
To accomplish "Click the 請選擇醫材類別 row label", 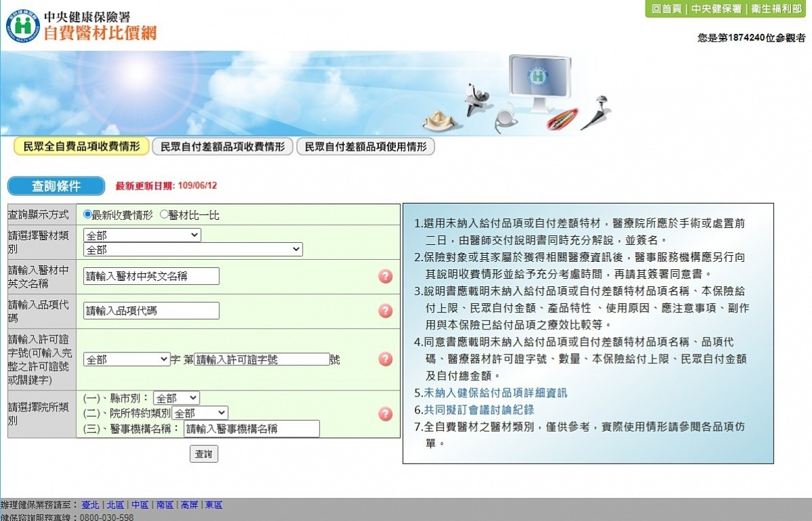I will pos(39,242).
